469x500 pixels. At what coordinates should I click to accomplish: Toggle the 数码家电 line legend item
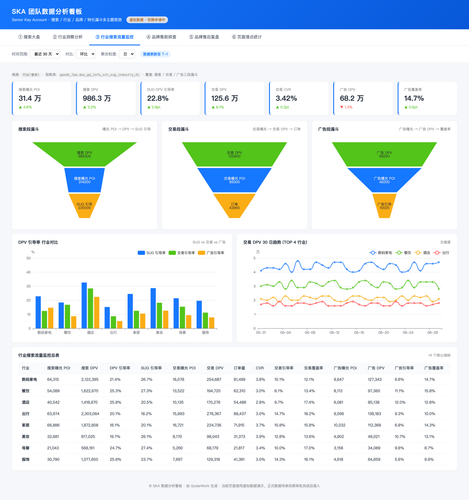click(x=381, y=253)
